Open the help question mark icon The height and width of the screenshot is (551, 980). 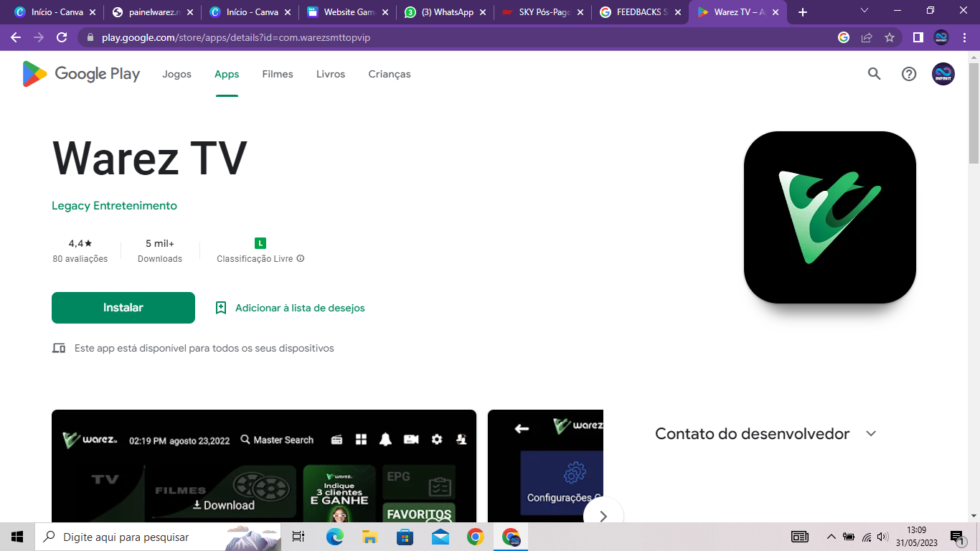click(x=909, y=74)
